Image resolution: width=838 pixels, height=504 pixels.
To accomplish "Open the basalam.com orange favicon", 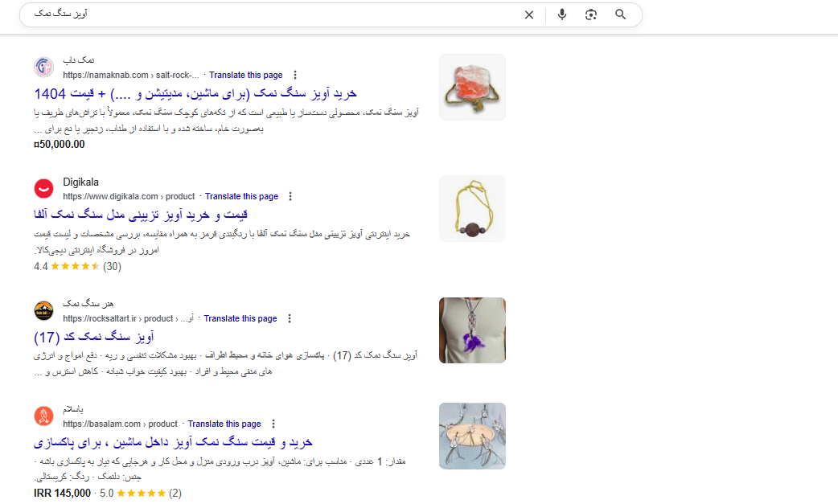I will 43,416.
